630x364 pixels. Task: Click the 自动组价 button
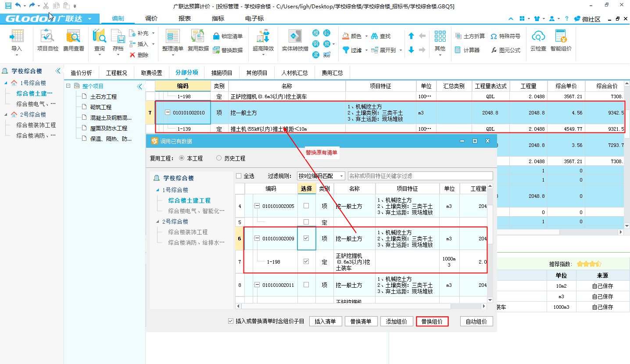476,321
